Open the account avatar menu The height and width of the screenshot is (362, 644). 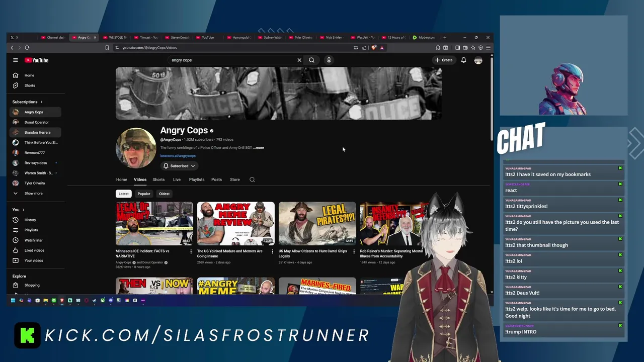[478, 60]
